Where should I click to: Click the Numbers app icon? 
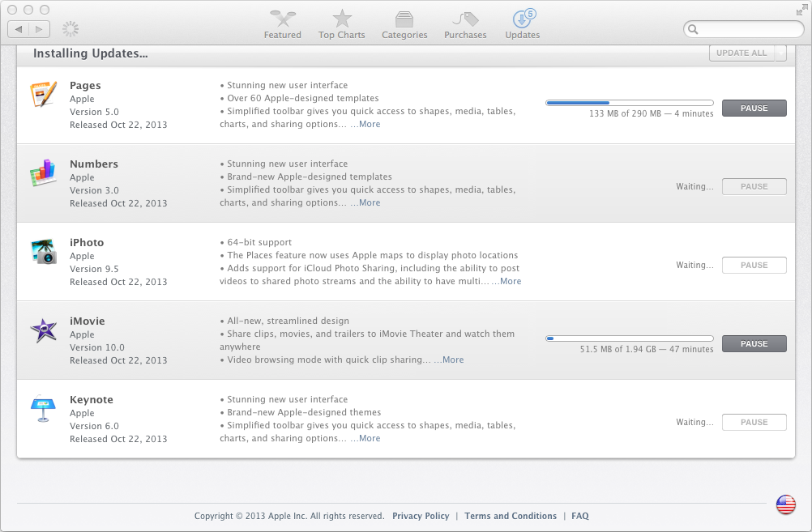tap(44, 172)
